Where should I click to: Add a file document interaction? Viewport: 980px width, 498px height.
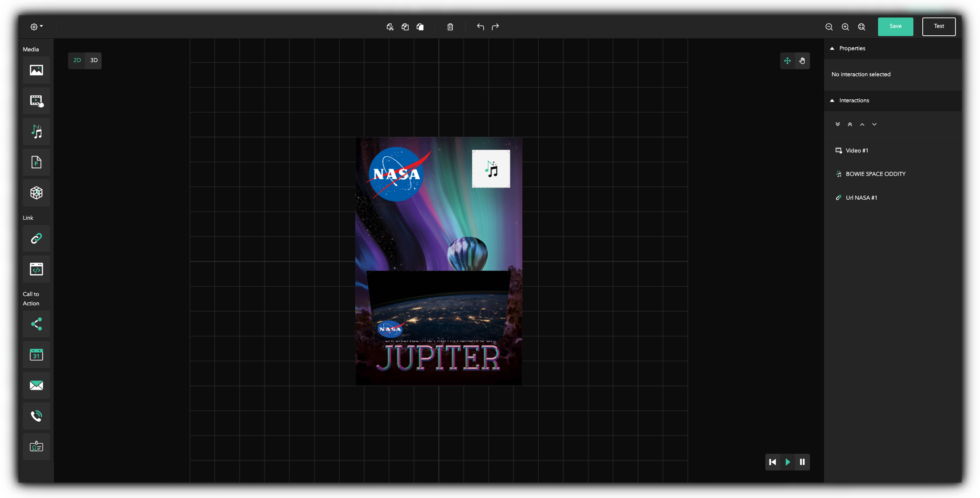tap(36, 162)
